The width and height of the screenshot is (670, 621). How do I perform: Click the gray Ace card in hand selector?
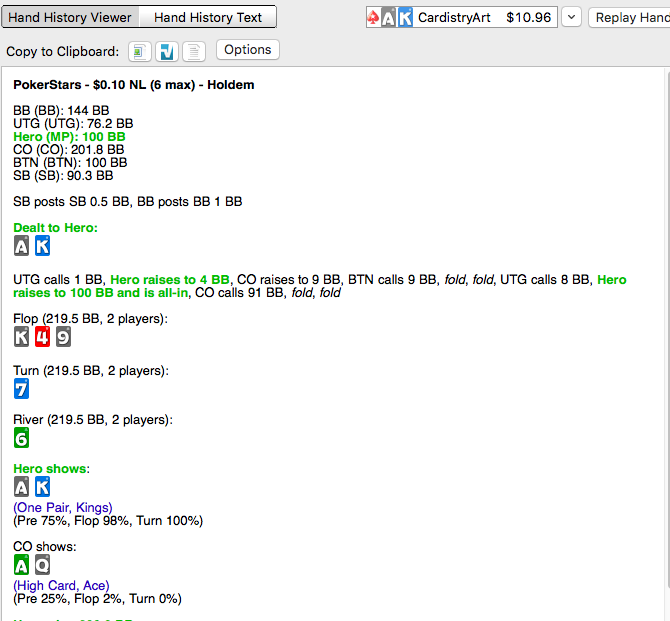click(x=388, y=18)
